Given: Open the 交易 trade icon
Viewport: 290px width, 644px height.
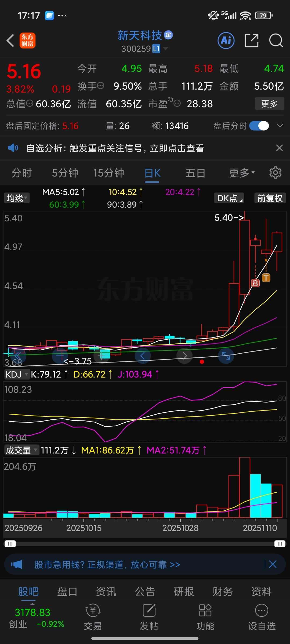Looking at the screenshot, I should [93, 617].
